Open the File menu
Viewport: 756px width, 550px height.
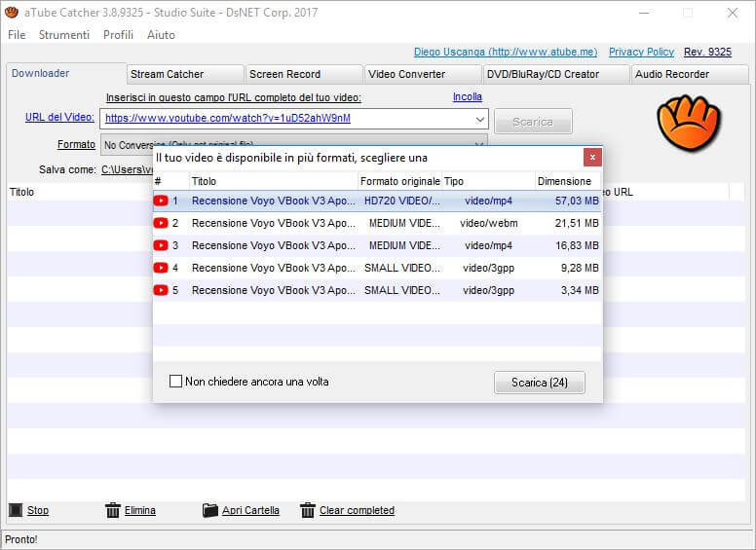[17, 35]
